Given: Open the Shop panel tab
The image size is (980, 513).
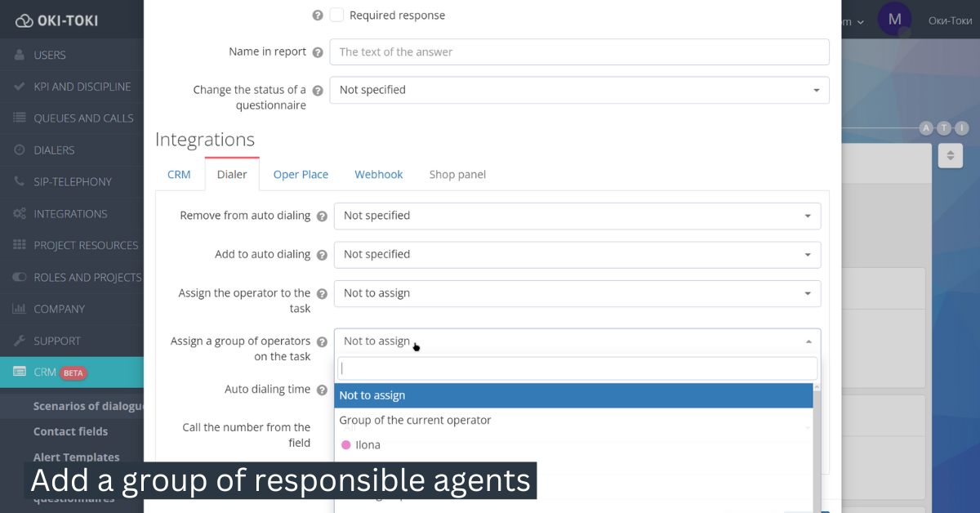Looking at the screenshot, I should pos(457,174).
